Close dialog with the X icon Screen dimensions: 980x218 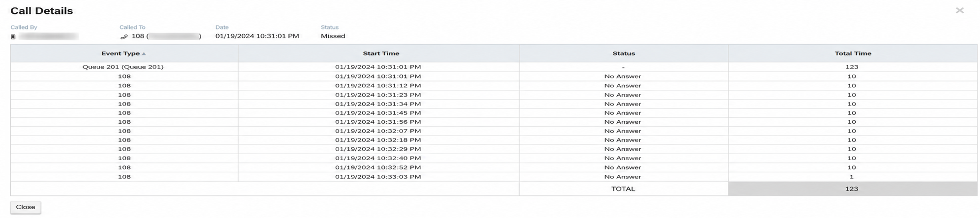coord(959,10)
